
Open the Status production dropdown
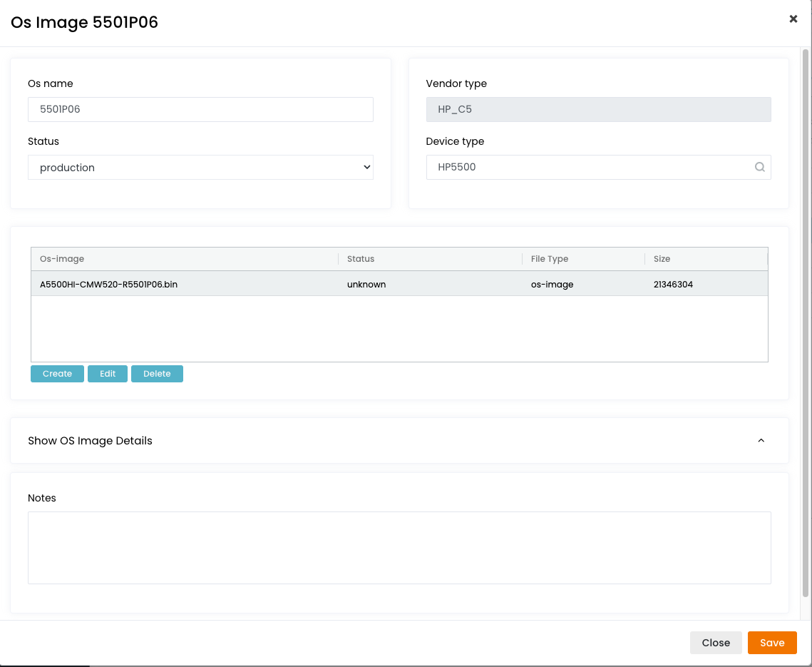pos(200,168)
